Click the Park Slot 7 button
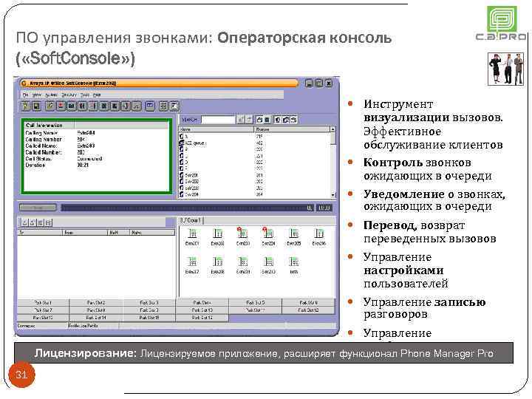532x399 pixels. 43,310
